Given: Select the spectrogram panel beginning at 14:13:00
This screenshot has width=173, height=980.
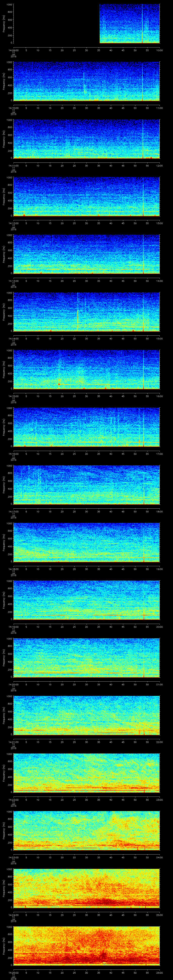Looking at the screenshot, I should pos(86,254).
